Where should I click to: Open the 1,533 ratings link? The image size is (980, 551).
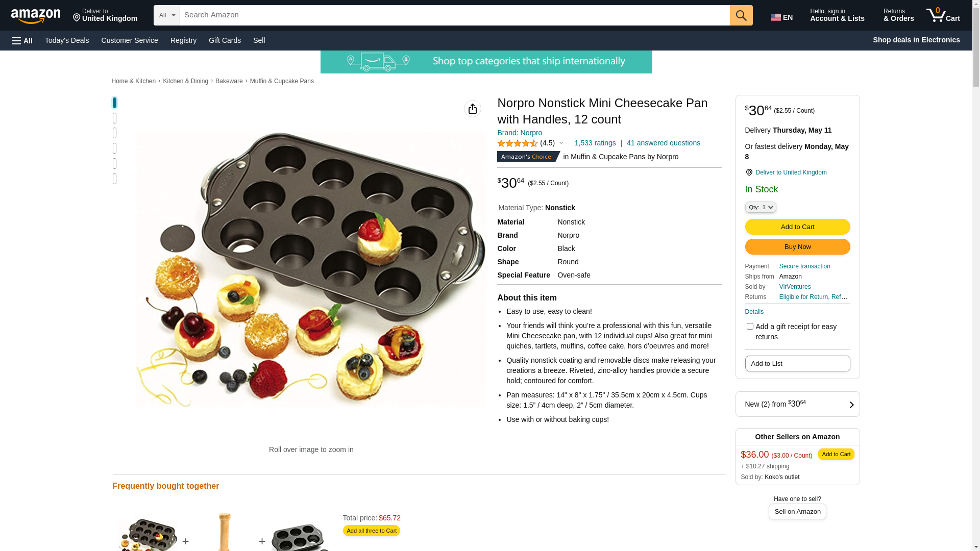595,143
